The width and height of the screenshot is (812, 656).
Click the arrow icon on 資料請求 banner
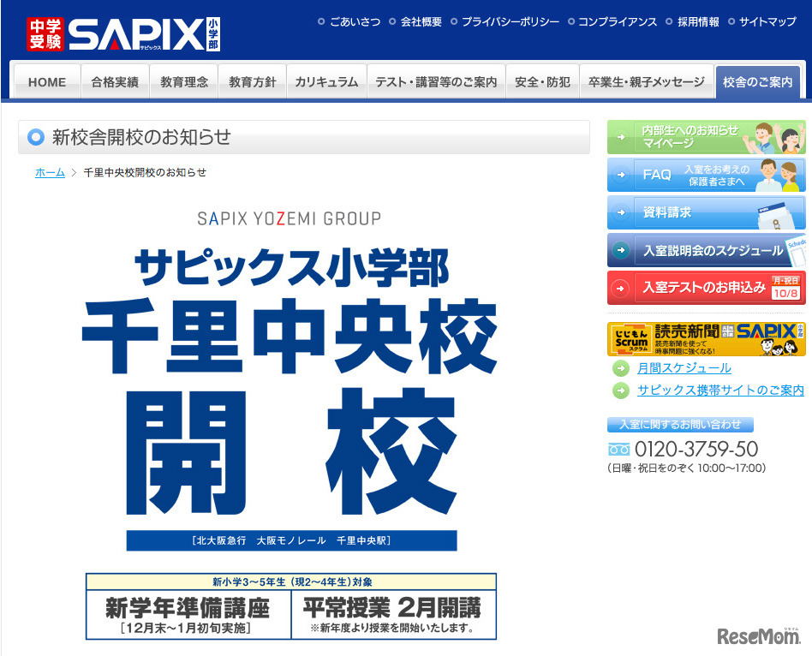[620, 212]
